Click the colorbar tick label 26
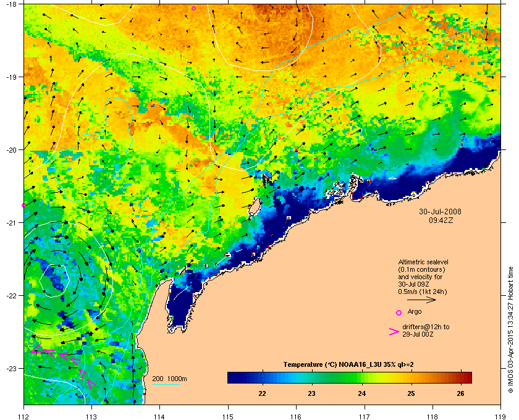Screen dimensions: 519x420 [460, 393]
